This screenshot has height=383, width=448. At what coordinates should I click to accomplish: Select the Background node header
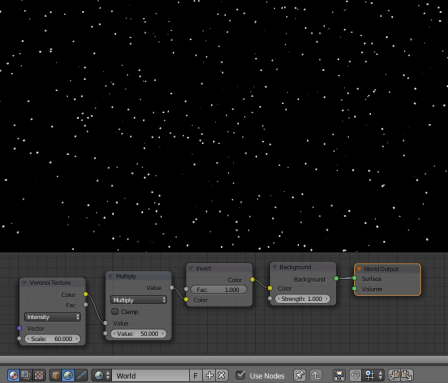pos(303,267)
